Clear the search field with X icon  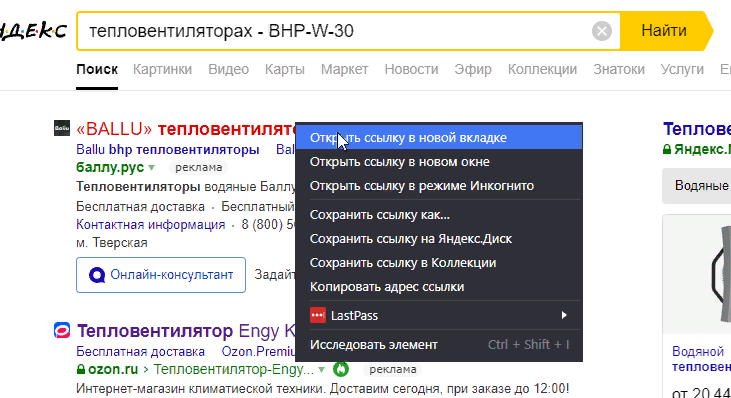pyautogui.click(x=601, y=31)
